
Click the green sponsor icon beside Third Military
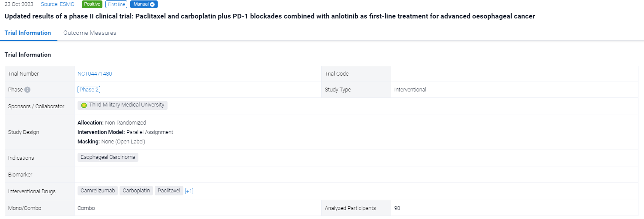[84, 105]
